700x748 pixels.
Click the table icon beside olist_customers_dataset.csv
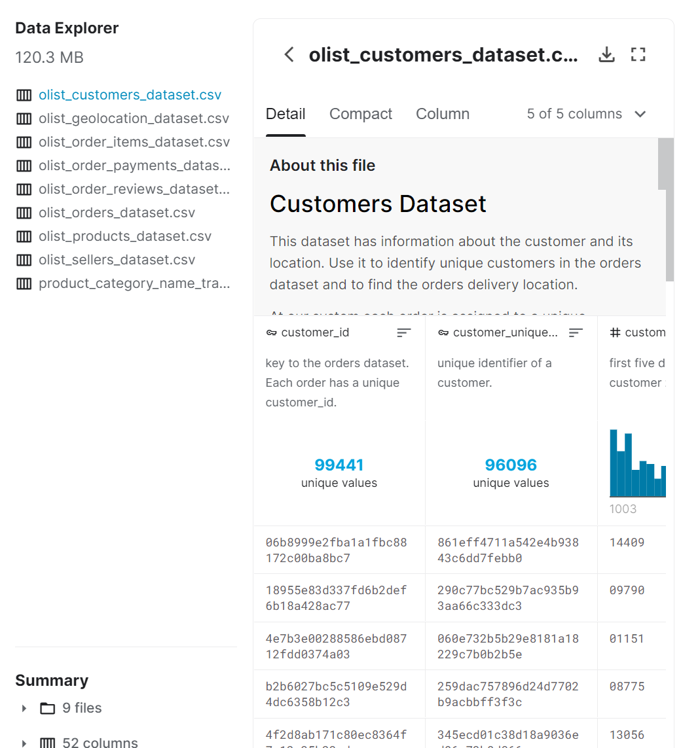click(24, 95)
